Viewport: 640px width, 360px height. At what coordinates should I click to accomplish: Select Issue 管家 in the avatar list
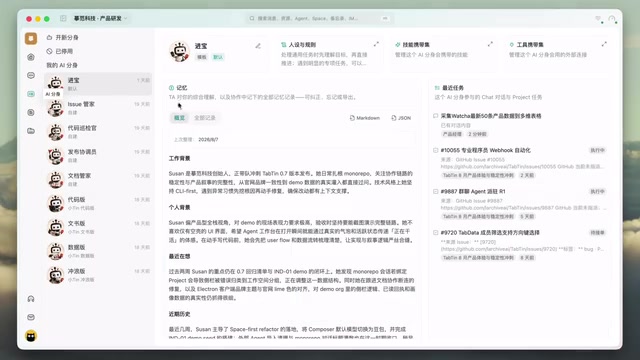[x=98, y=108]
